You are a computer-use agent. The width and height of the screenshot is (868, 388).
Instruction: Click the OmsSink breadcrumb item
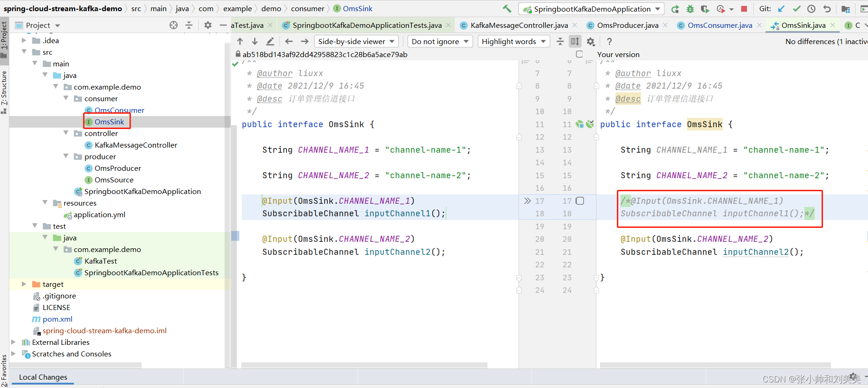click(x=353, y=9)
